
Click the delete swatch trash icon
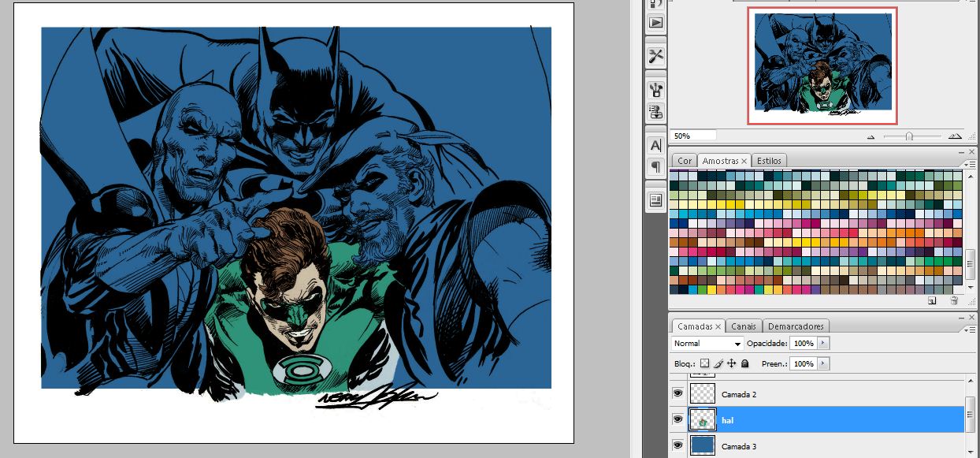pos(954,301)
